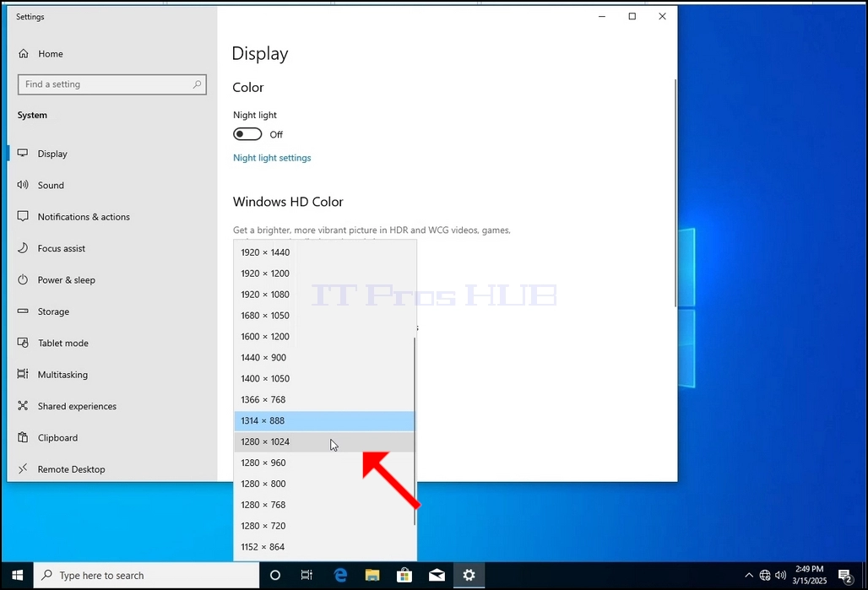
Task: Show hidden tray icons chevron
Action: [748, 576]
